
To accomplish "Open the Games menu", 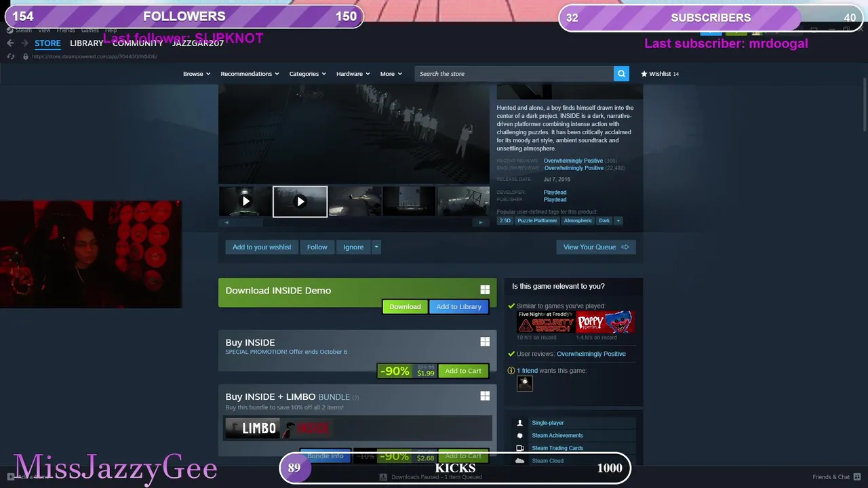I will pos(90,30).
